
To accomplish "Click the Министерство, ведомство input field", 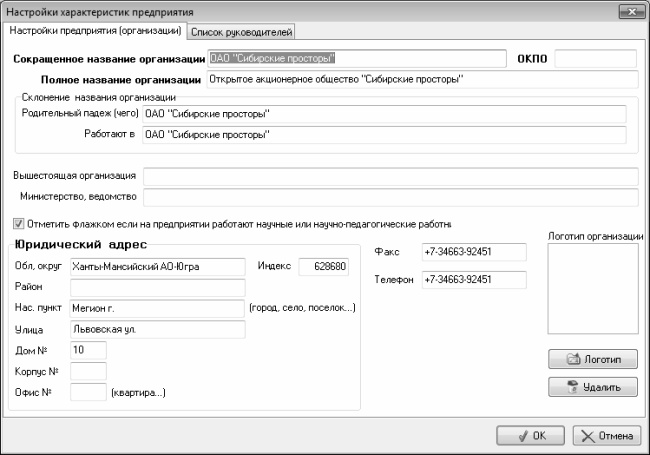I will pyautogui.click(x=390, y=195).
